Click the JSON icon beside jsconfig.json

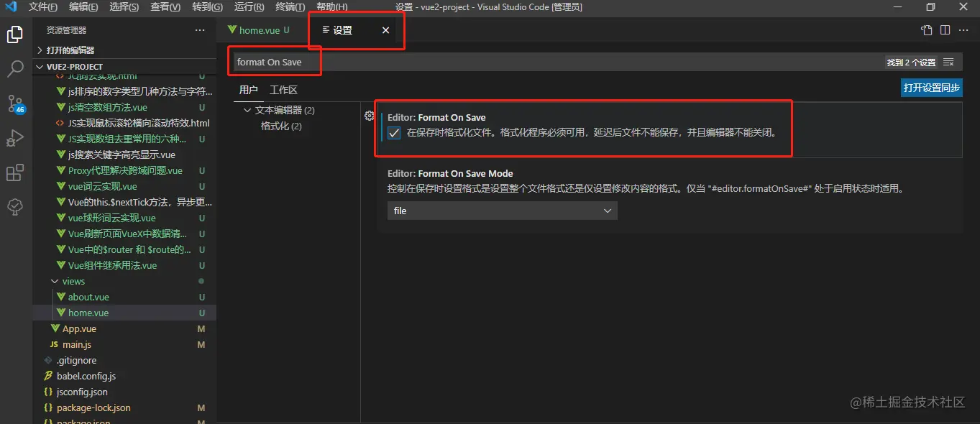pos(48,392)
